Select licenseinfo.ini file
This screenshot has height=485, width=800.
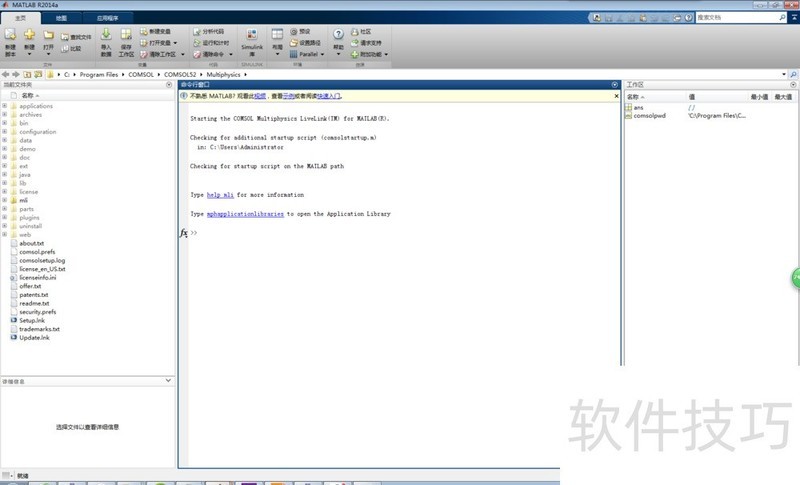[38, 277]
